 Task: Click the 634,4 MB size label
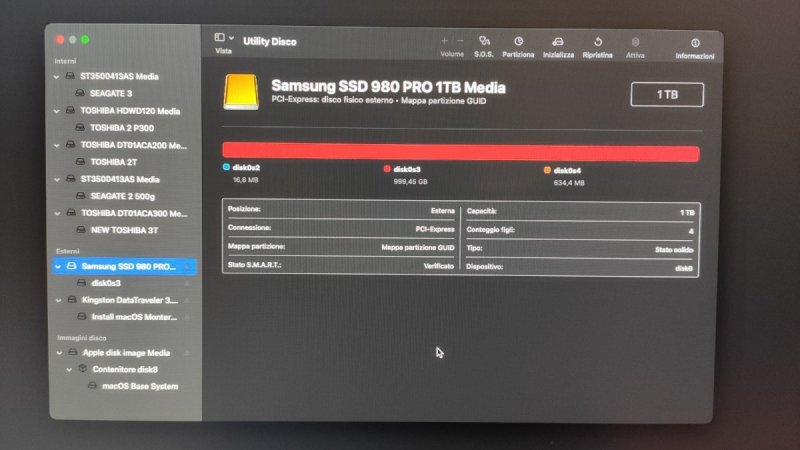(x=569, y=183)
